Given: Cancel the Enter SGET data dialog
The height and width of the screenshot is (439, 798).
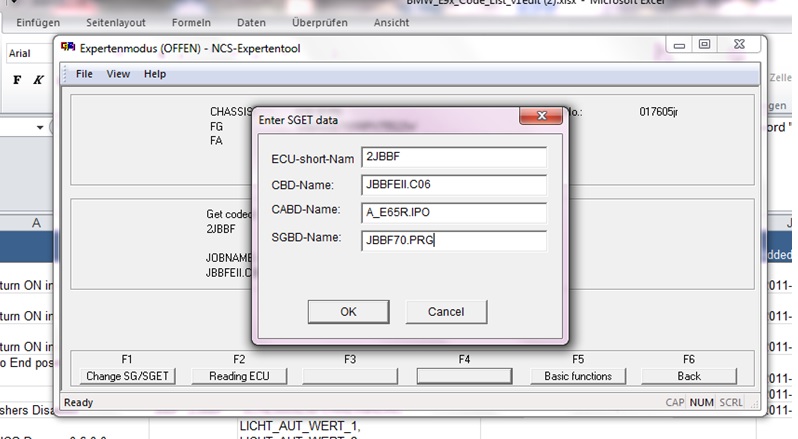Looking at the screenshot, I should (x=446, y=311).
